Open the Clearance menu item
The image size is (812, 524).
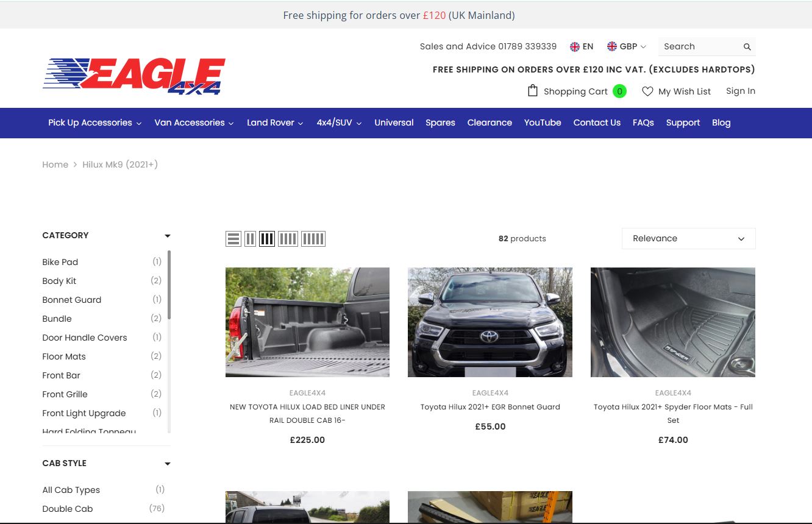[490, 123]
